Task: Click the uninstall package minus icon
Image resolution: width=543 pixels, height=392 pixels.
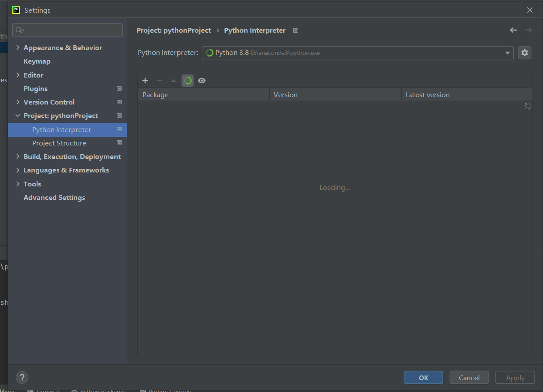Action: tap(160, 81)
